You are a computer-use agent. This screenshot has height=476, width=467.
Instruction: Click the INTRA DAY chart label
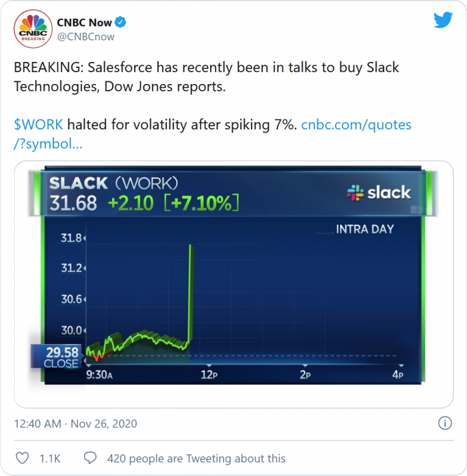[365, 229]
